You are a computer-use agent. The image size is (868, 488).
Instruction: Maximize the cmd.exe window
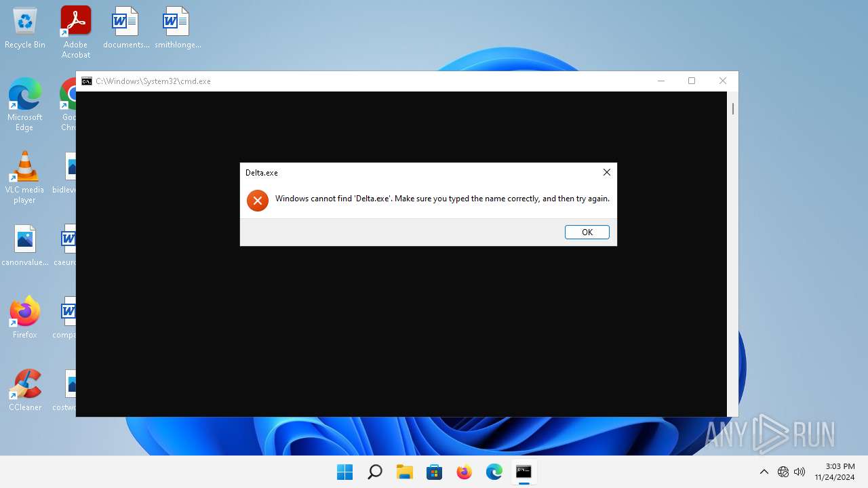point(692,81)
